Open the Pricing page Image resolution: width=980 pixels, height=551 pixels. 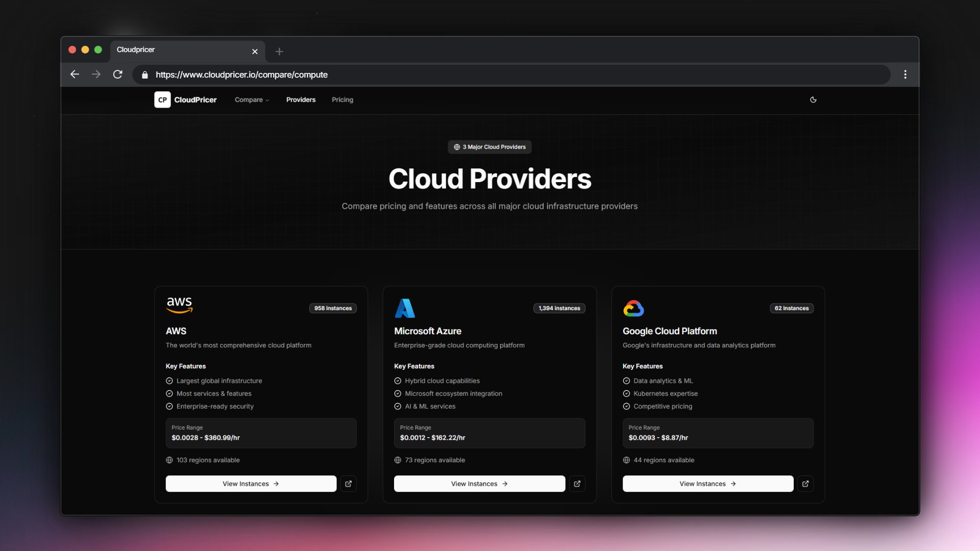342,99
